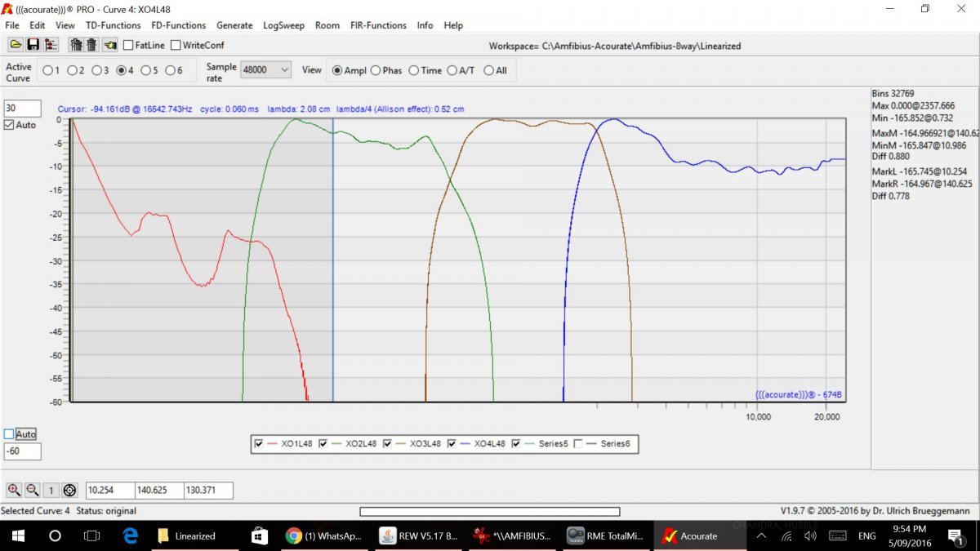Screen dimensions: 980x551
Task: Open the FIR-Functions menu
Action: [378, 25]
